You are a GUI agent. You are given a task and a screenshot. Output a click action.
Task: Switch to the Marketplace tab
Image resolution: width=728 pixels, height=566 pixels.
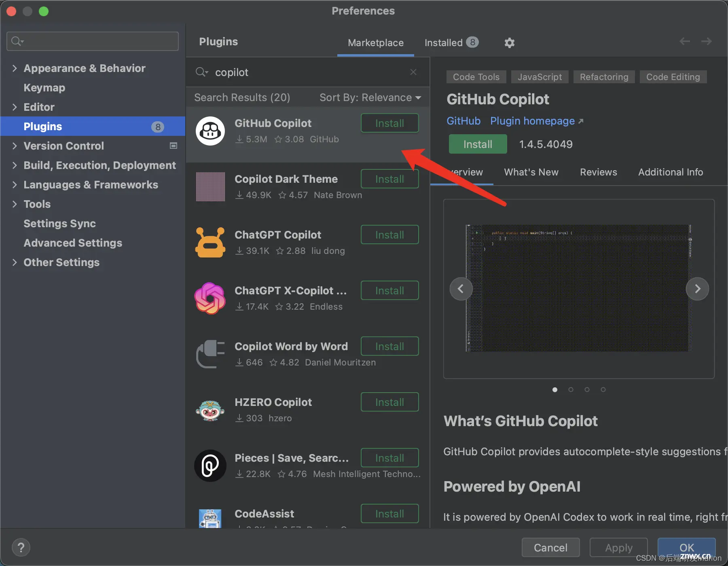click(x=376, y=42)
